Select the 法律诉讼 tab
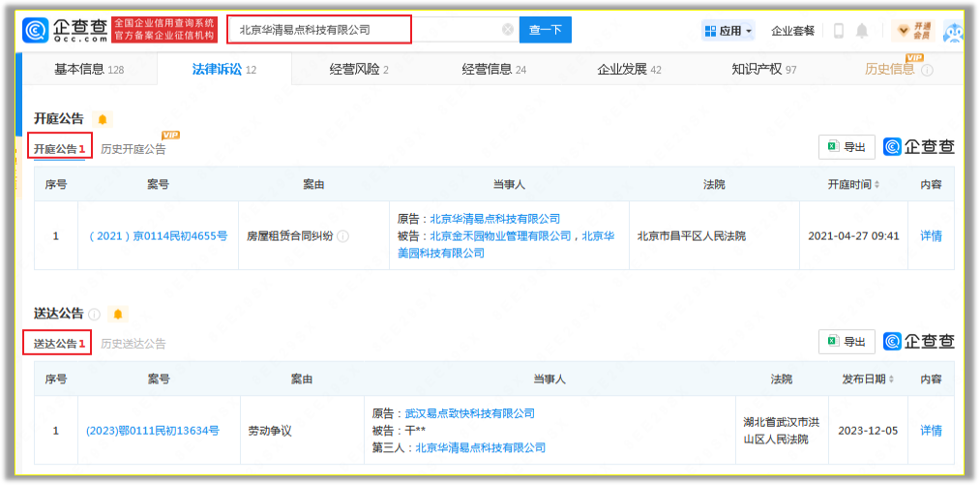 pyautogui.click(x=224, y=70)
